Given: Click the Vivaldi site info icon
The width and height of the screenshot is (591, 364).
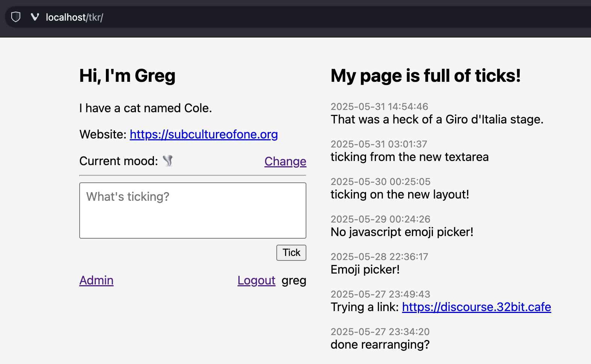Looking at the screenshot, I should pyautogui.click(x=35, y=17).
